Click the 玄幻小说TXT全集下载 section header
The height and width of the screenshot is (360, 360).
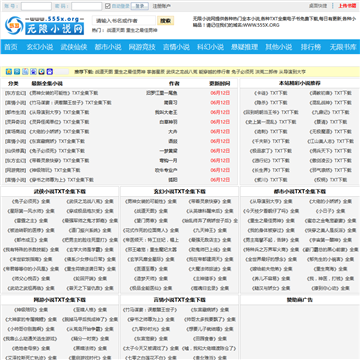[179, 192]
